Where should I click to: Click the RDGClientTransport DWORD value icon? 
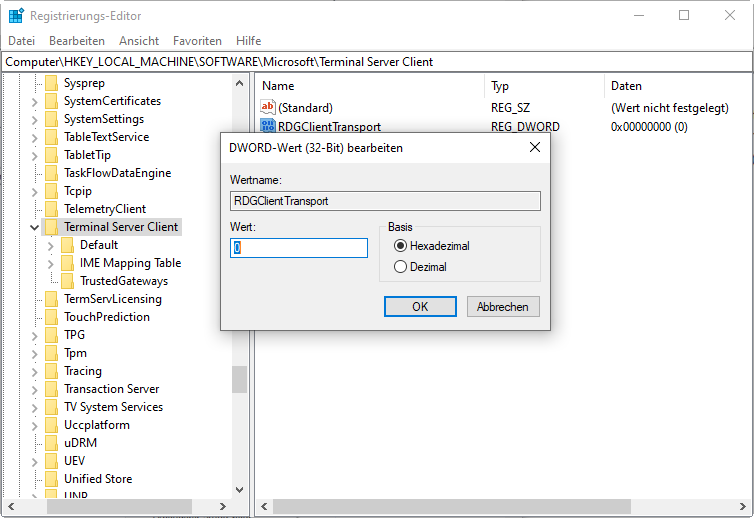pyautogui.click(x=267, y=127)
